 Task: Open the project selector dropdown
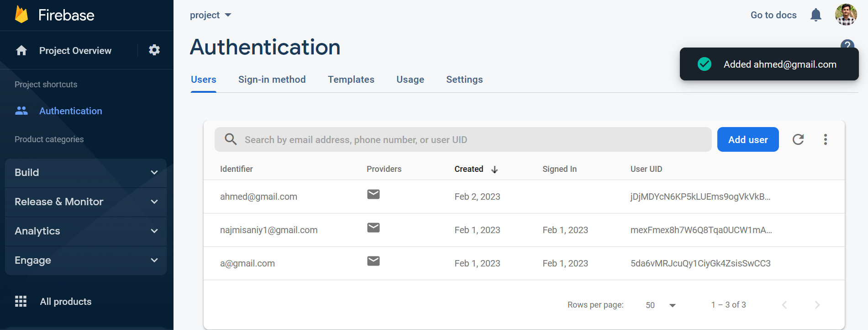pyautogui.click(x=210, y=15)
